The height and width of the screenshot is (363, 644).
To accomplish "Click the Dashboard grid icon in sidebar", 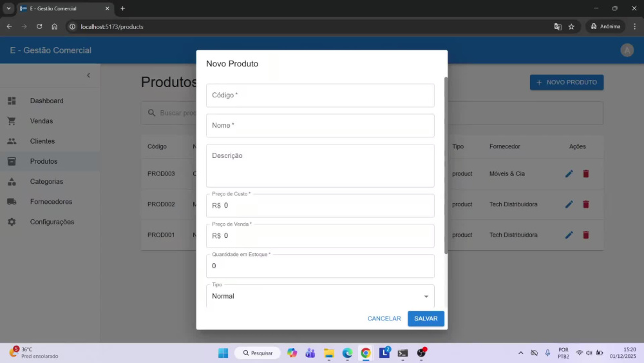I will [12, 101].
